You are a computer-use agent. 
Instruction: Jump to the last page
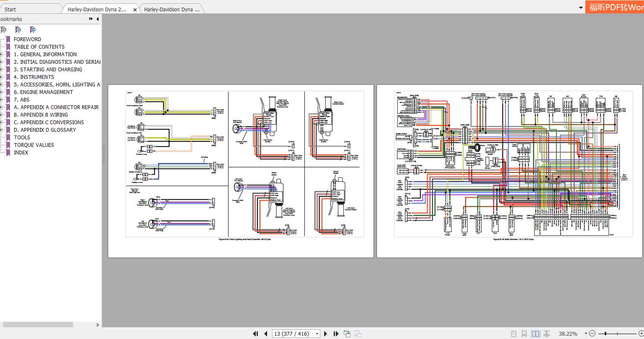click(x=336, y=334)
